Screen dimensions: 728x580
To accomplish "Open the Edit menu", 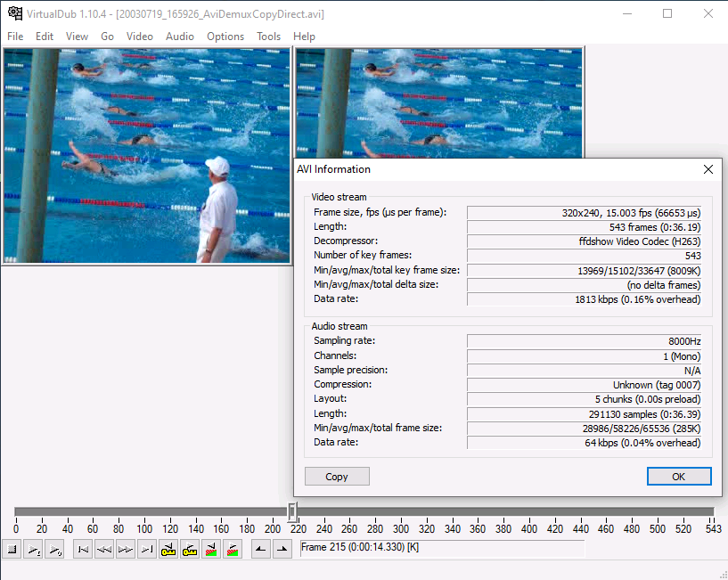I will 45,37.
